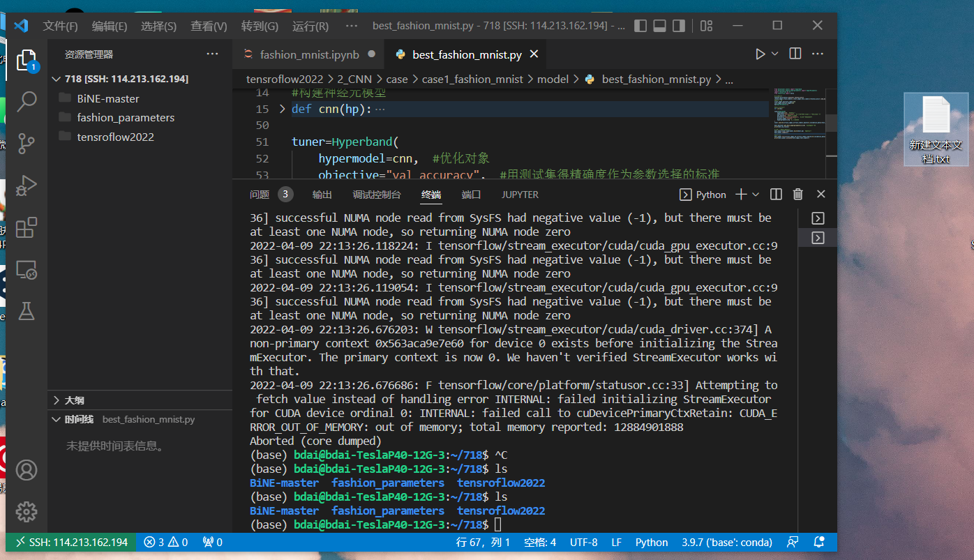Create a new terminal with plus icon
This screenshot has height=560, width=974.
tap(741, 195)
